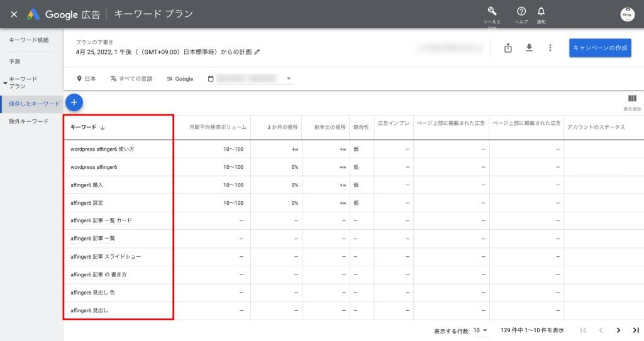Screen dimensions: 644x341
Task: Go to the next page arrow
Action: tap(618, 330)
